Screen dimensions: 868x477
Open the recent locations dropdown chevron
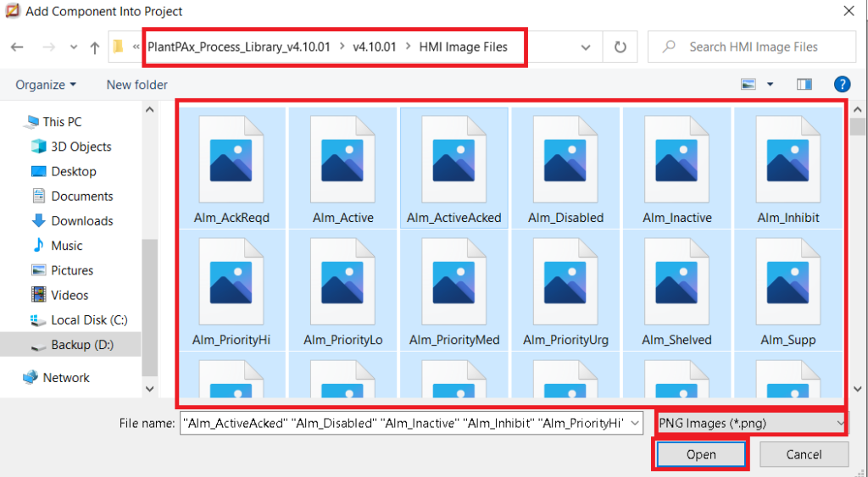74,47
